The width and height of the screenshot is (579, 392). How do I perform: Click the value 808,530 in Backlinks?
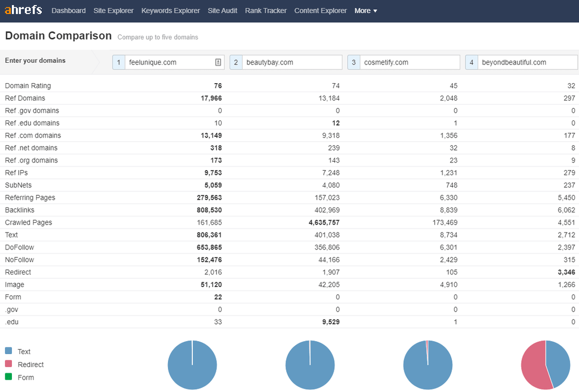tap(209, 210)
